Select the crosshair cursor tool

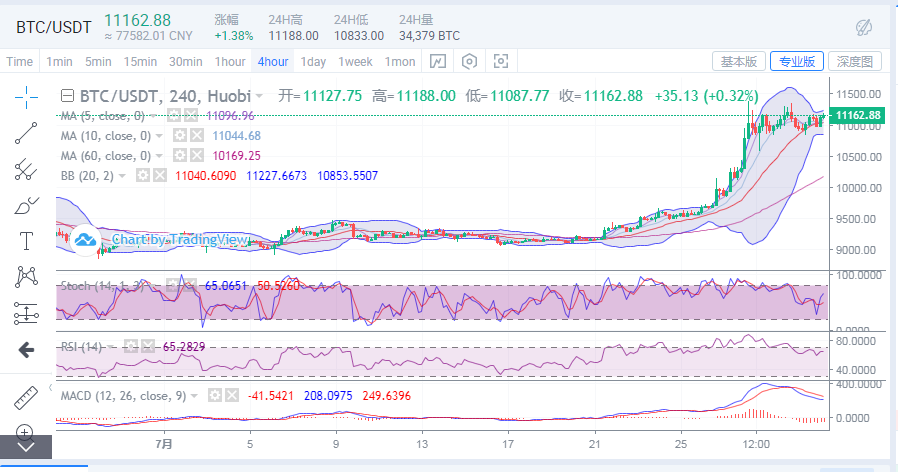pos(26,95)
